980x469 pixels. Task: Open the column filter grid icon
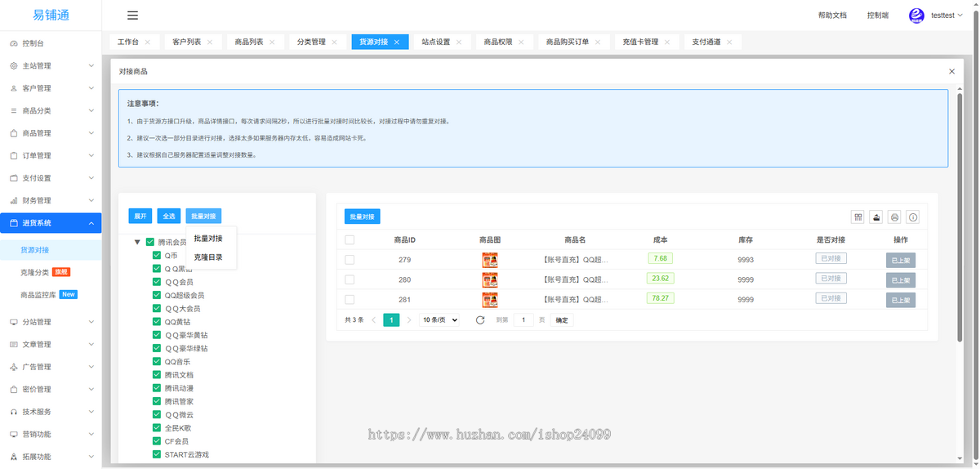(857, 217)
